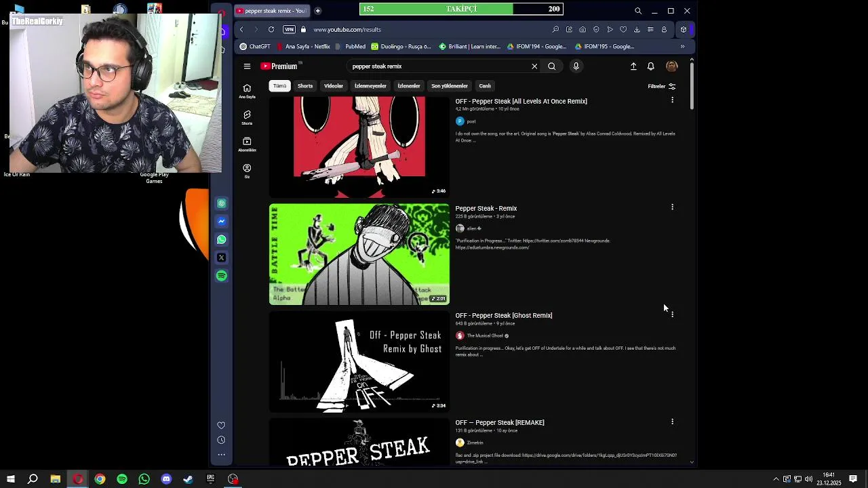The image size is (868, 488).
Task: Open the PubMed bookmark
Action: 350,46
